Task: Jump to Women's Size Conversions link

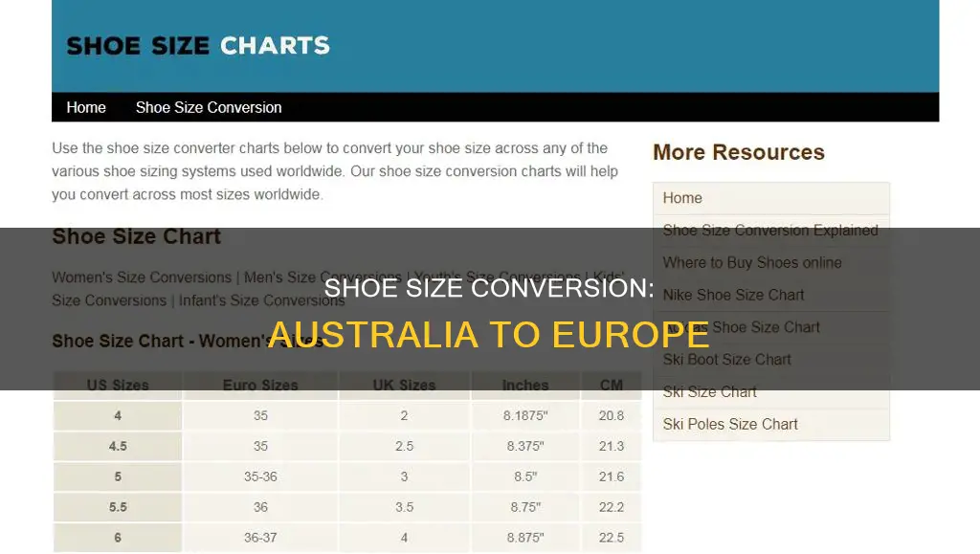Action: [x=142, y=277]
